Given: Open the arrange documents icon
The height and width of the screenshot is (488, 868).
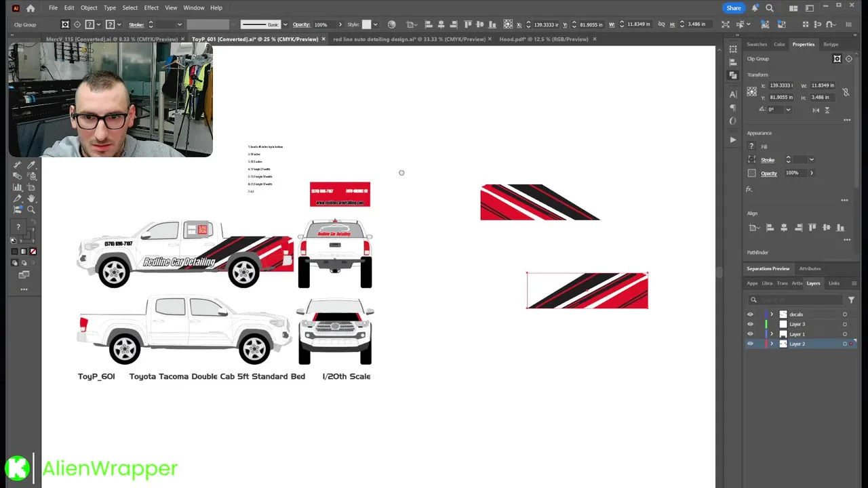Looking at the screenshot, I should (793, 8).
